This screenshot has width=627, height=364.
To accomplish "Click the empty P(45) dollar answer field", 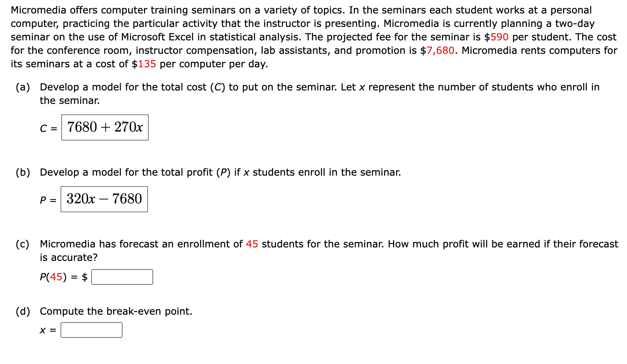I will click(x=123, y=277).
